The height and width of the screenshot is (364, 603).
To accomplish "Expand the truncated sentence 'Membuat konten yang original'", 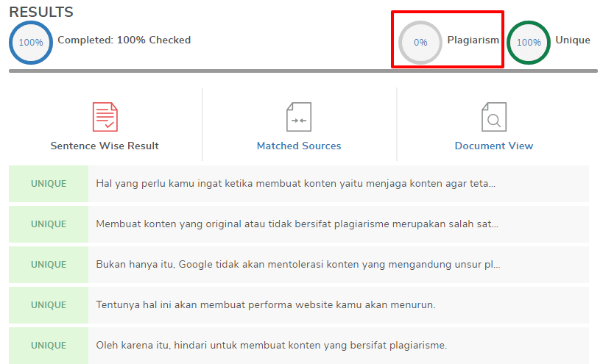I will 297,224.
